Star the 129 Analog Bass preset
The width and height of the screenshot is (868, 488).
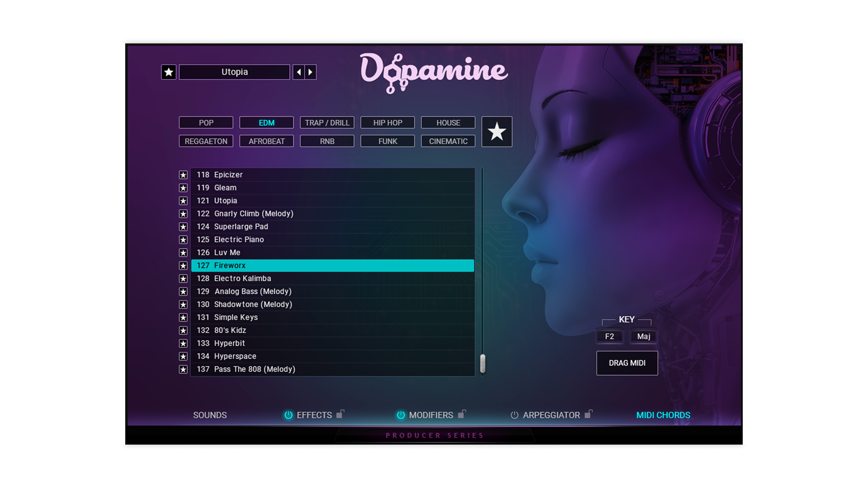tap(183, 291)
